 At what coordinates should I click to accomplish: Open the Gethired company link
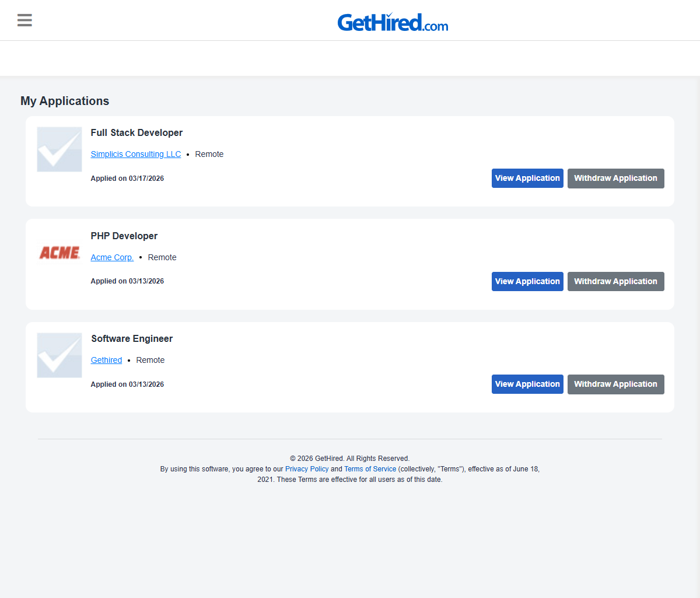coord(106,360)
